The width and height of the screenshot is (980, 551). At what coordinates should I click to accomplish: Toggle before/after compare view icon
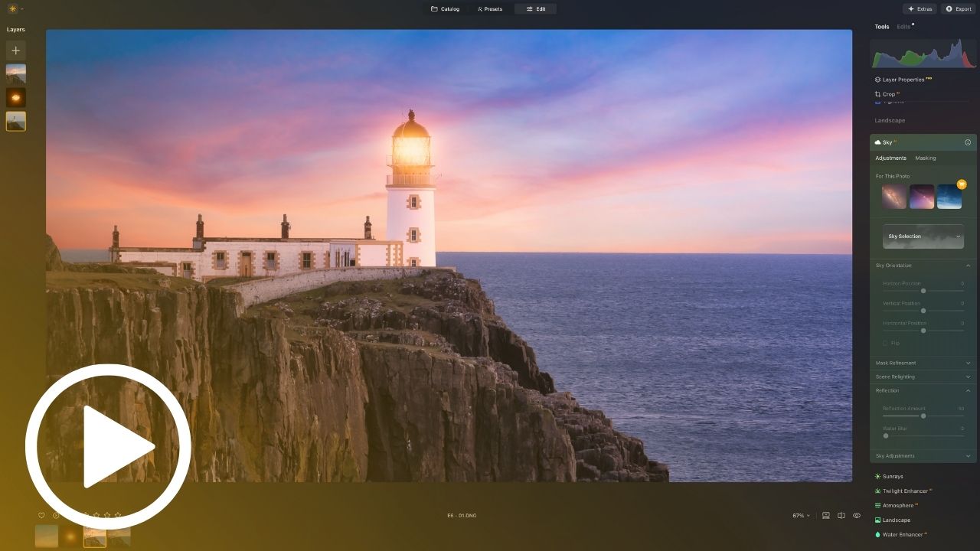[x=841, y=516]
